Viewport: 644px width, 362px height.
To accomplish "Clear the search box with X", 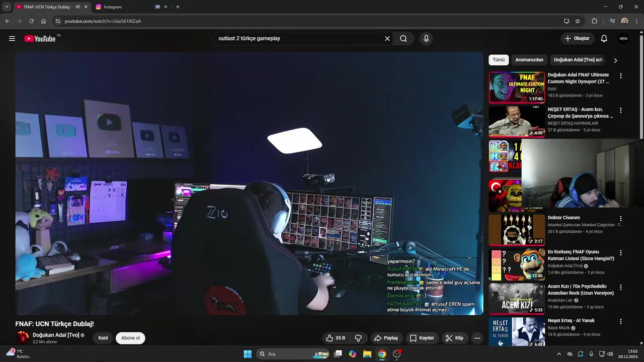I will pos(387,39).
